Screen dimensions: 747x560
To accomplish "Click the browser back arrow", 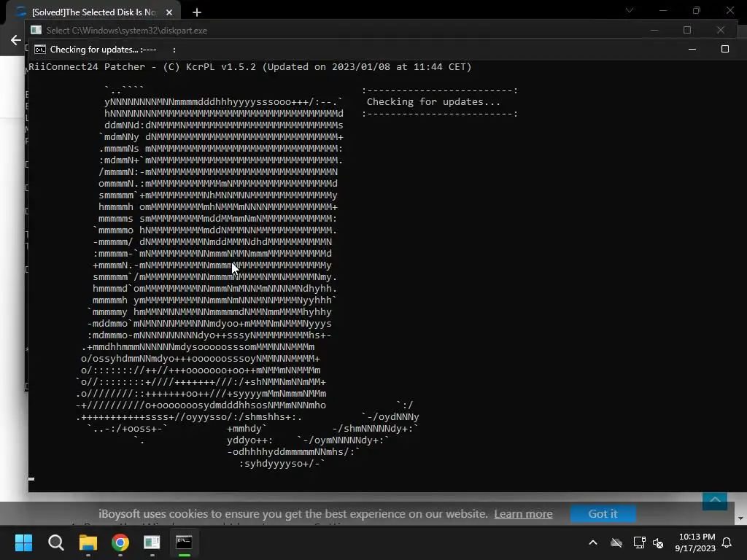I will click(16, 40).
